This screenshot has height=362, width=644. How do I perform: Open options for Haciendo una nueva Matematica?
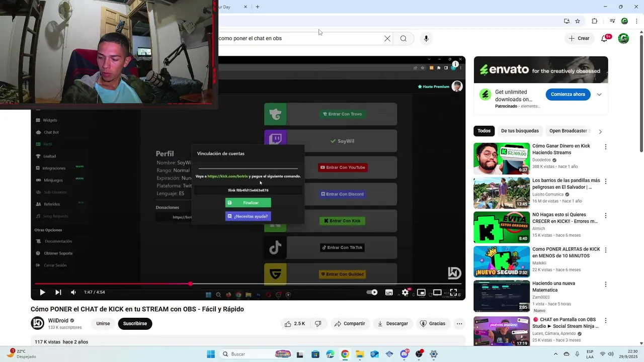pos(606,284)
